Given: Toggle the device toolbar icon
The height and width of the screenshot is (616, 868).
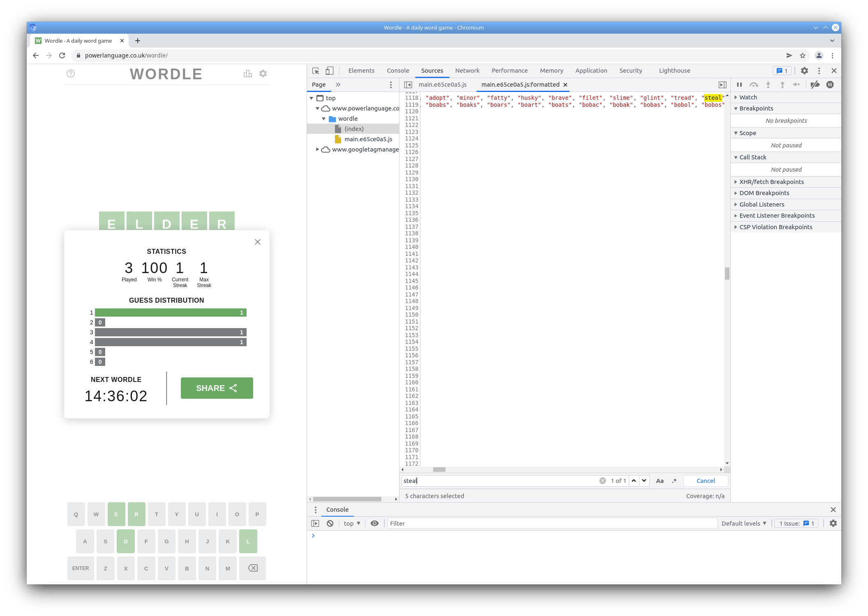Looking at the screenshot, I should point(329,71).
